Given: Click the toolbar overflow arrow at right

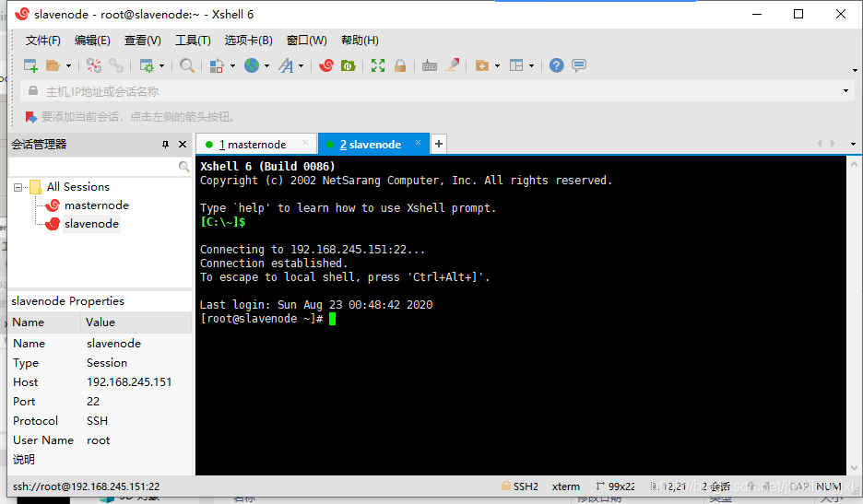Looking at the screenshot, I should [855, 70].
